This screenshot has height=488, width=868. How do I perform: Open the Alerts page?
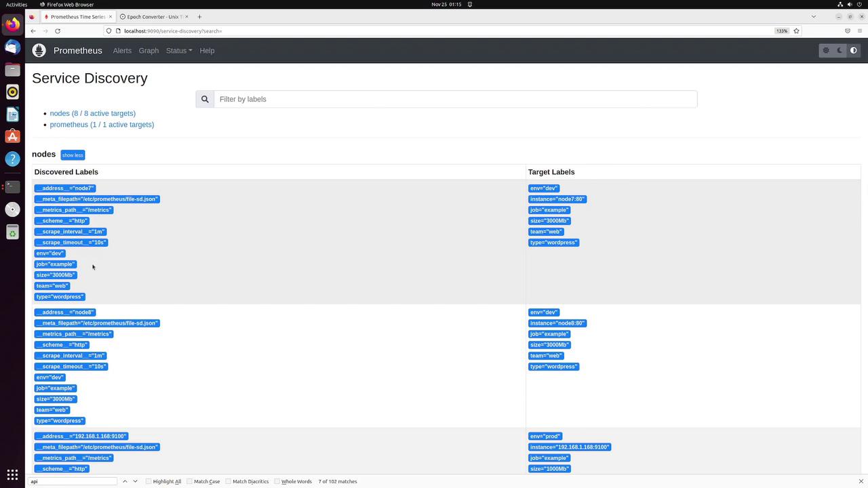pyautogui.click(x=122, y=51)
